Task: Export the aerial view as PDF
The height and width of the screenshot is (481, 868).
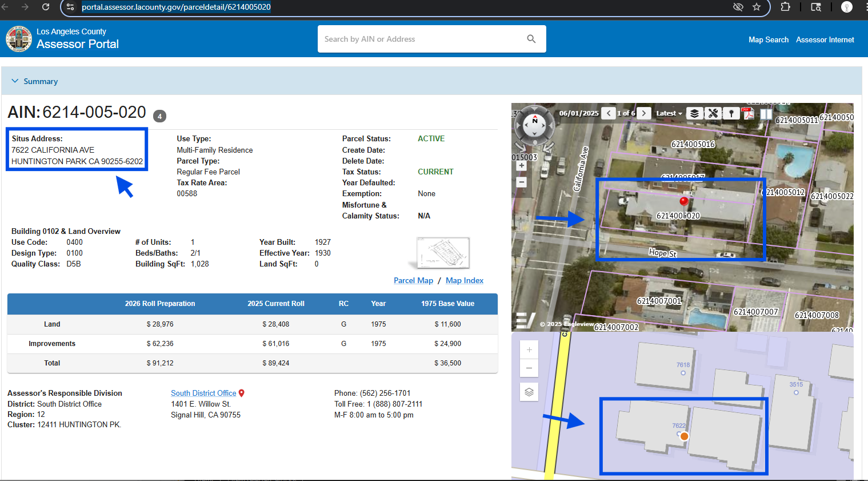Action: coord(748,113)
